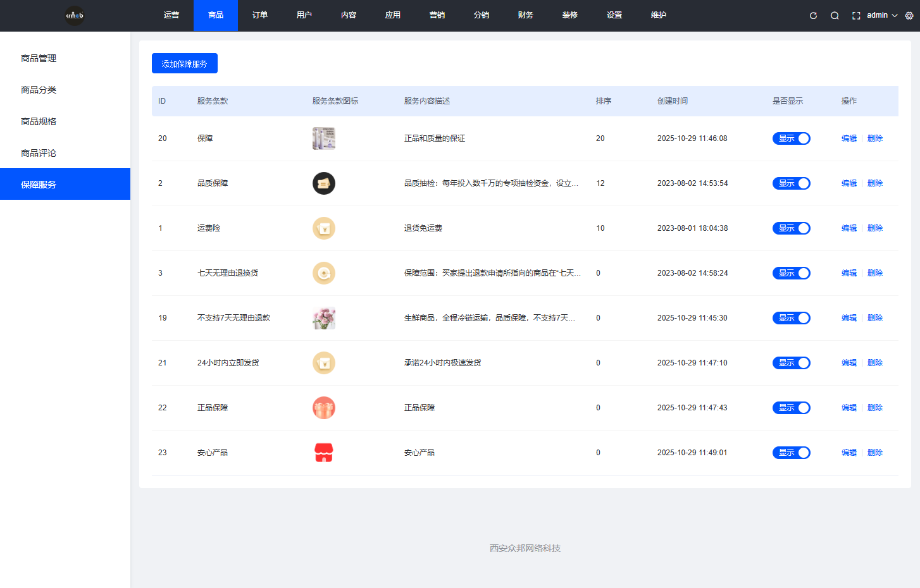Viewport: 920px width, 588px height.
Task: Click the red storefront icon for 安心产品
Action: coord(324,452)
